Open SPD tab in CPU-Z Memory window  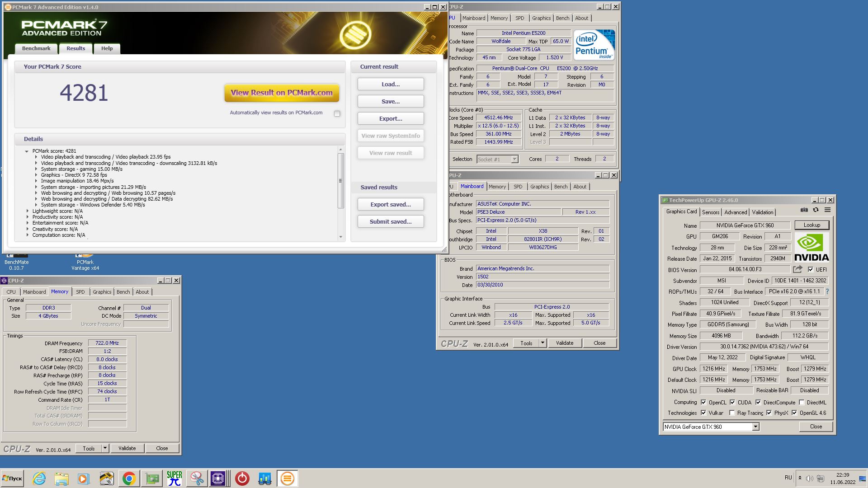pos(80,292)
